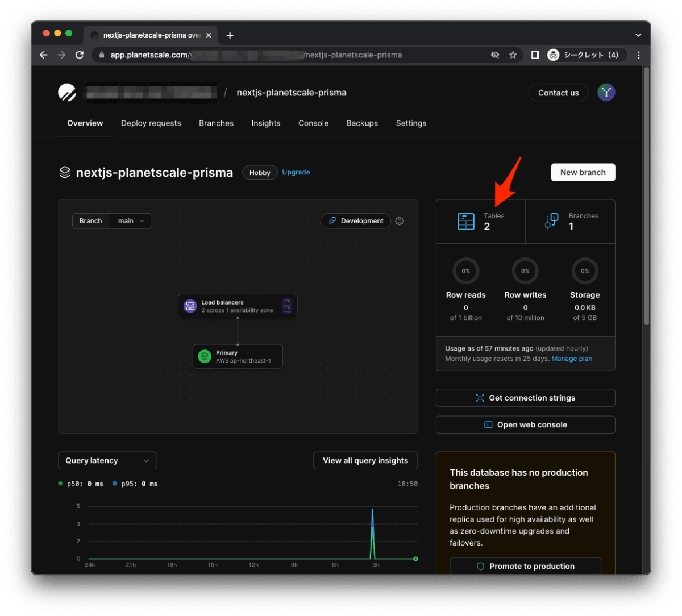The height and width of the screenshot is (616, 682).
Task: Click Get connection strings
Action: click(526, 398)
